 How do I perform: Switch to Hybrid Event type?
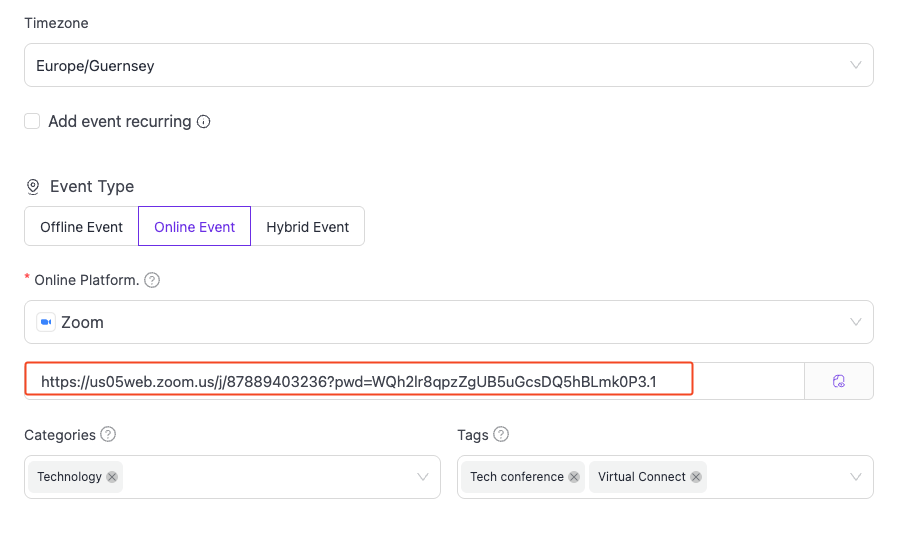(307, 227)
